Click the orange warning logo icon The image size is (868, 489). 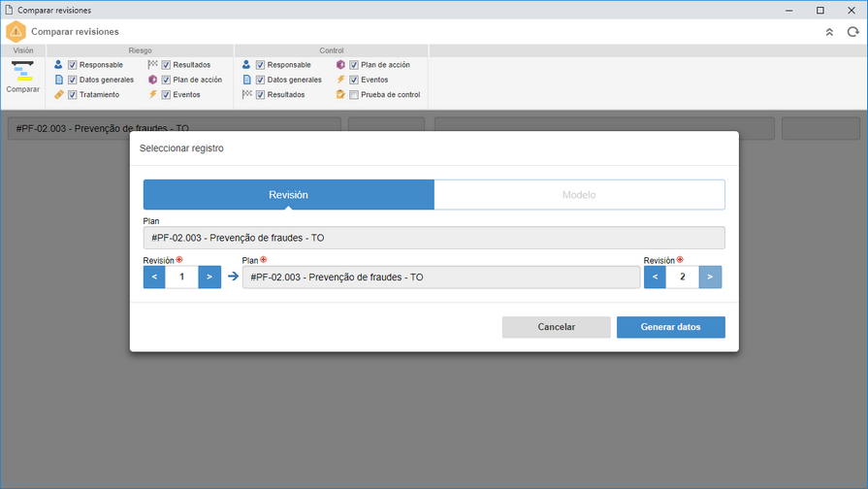point(16,32)
